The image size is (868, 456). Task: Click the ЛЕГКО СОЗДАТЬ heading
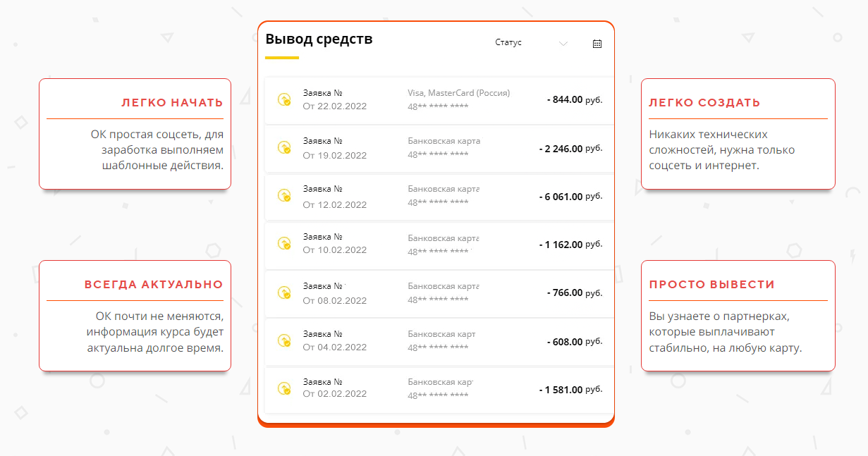point(705,102)
